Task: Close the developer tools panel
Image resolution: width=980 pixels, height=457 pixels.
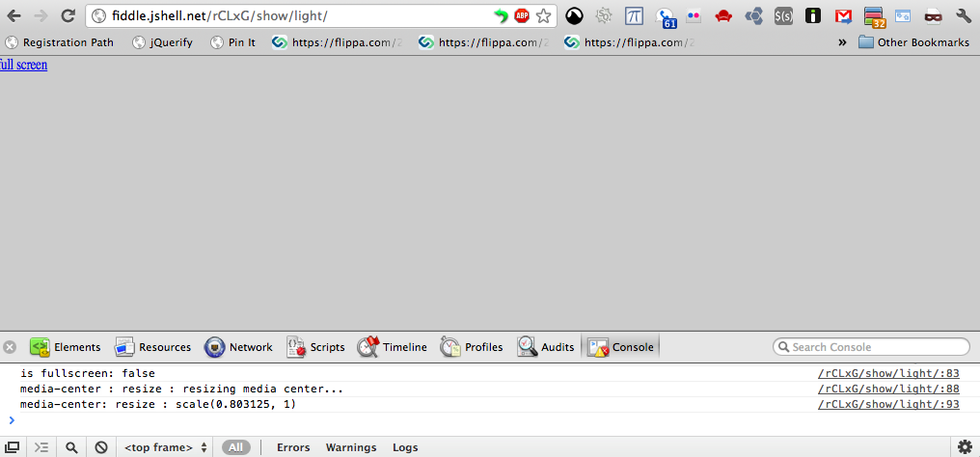Action: pos(10,347)
